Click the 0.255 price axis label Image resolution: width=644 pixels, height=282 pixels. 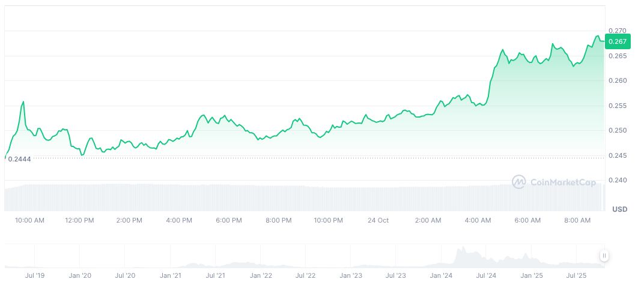pos(618,106)
